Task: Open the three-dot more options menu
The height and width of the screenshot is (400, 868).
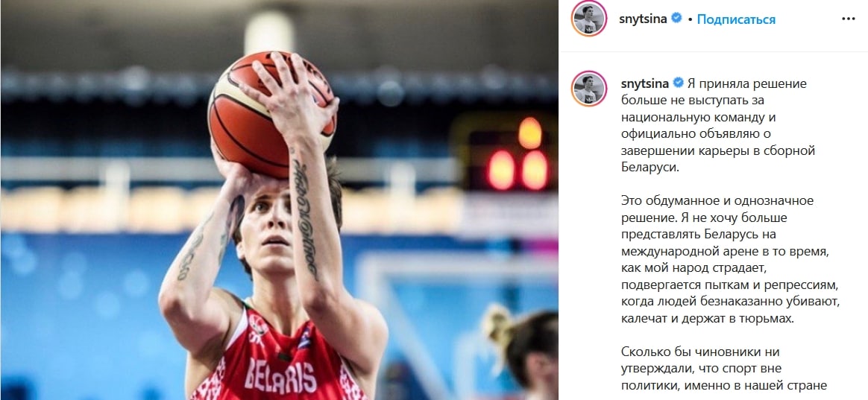Action: pos(848,19)
